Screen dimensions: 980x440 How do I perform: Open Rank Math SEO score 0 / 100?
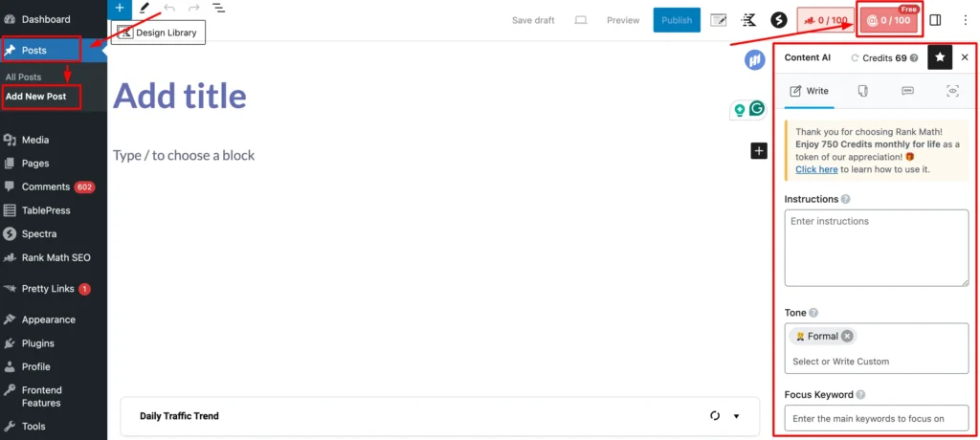[x=826, y=20]
